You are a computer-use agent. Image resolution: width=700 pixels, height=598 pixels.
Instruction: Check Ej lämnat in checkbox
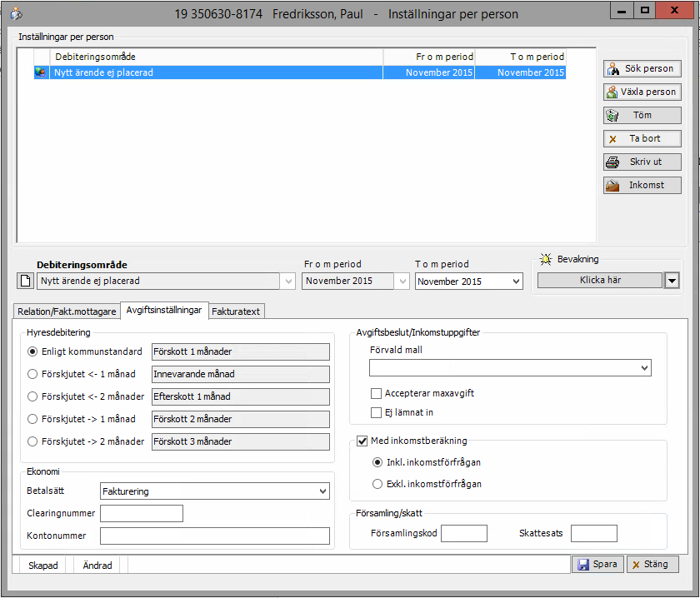click(x=377, y=412)
